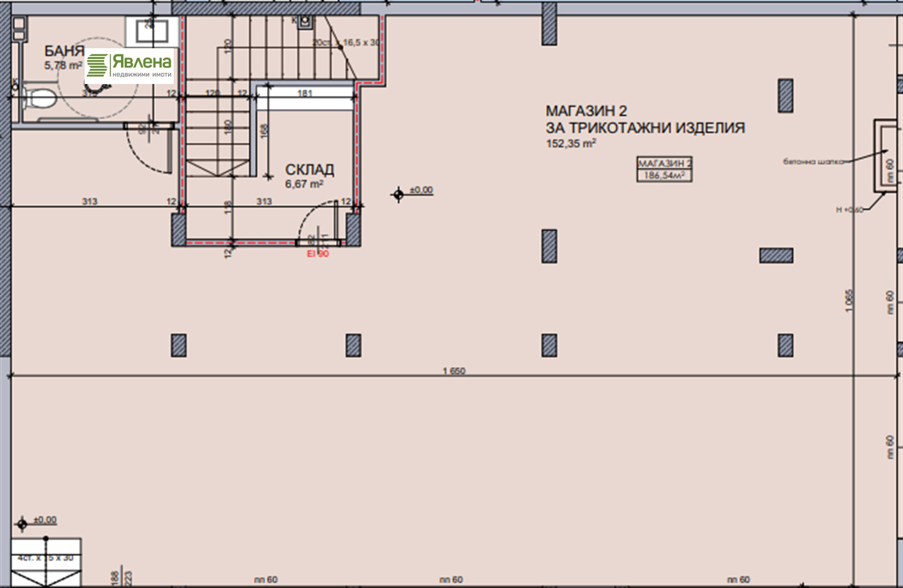Screen dimensions: 903x588
Task: Click the Явлена real estate logo
Action: 129,66
